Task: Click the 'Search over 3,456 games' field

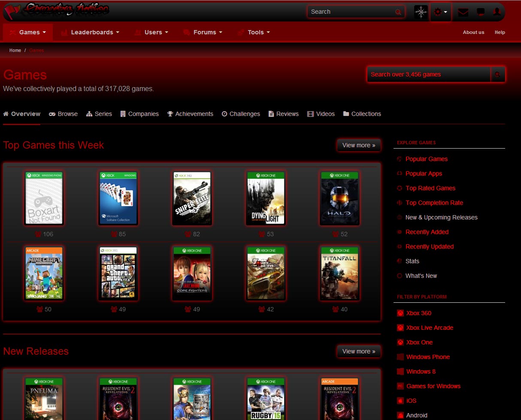Action: tap(429, 74)
